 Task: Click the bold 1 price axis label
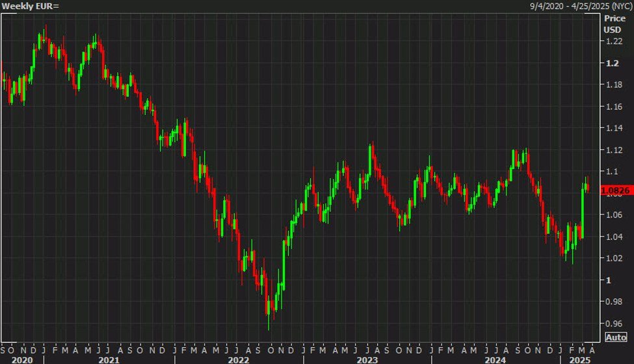click(607, 280)
